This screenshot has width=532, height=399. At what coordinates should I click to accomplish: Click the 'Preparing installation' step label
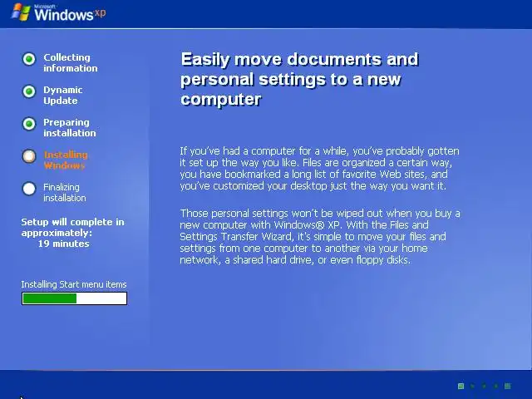[70, 127]
